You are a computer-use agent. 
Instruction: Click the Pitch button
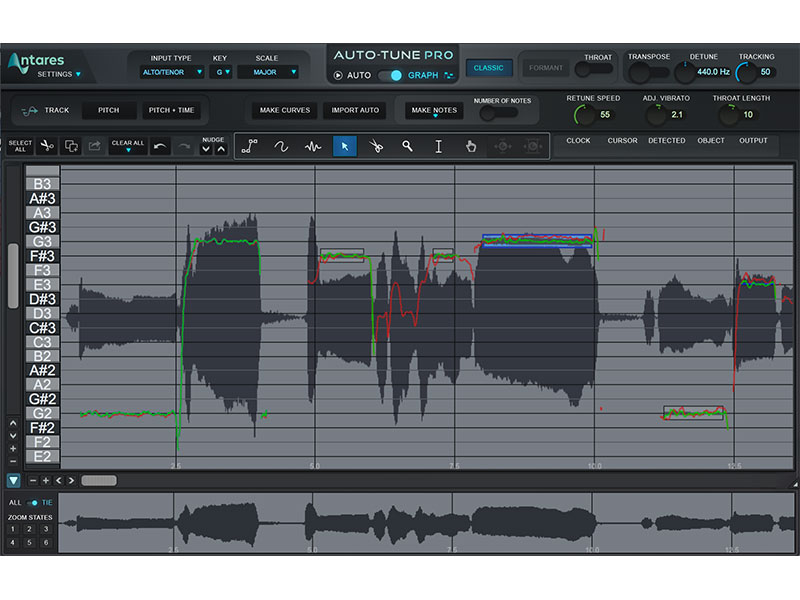coord(109,110)
